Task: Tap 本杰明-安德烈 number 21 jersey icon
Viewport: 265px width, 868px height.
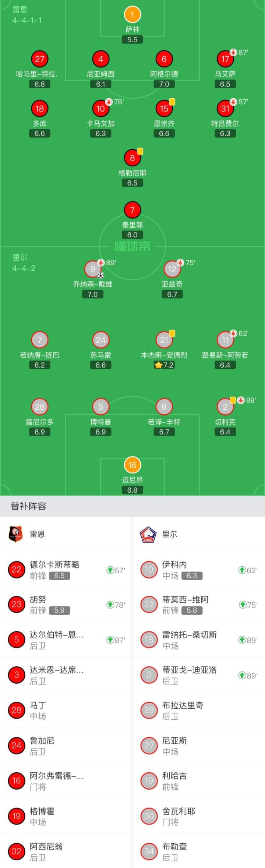Action: coord(164,340)
